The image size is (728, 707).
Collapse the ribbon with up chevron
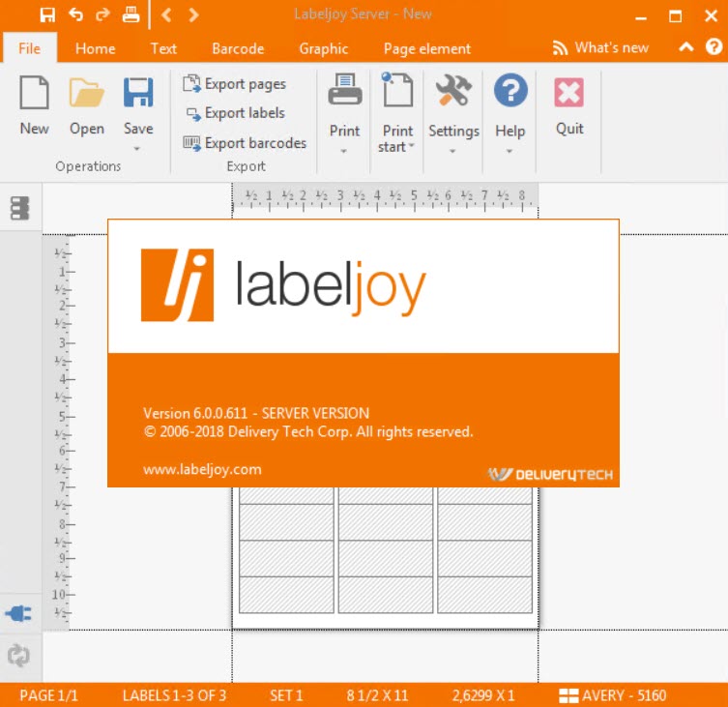click(x=686, y=46)
